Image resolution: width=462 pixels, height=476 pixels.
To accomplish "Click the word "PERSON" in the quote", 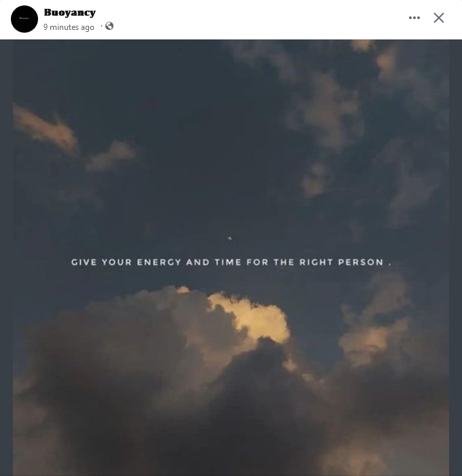I will (361, 262).
